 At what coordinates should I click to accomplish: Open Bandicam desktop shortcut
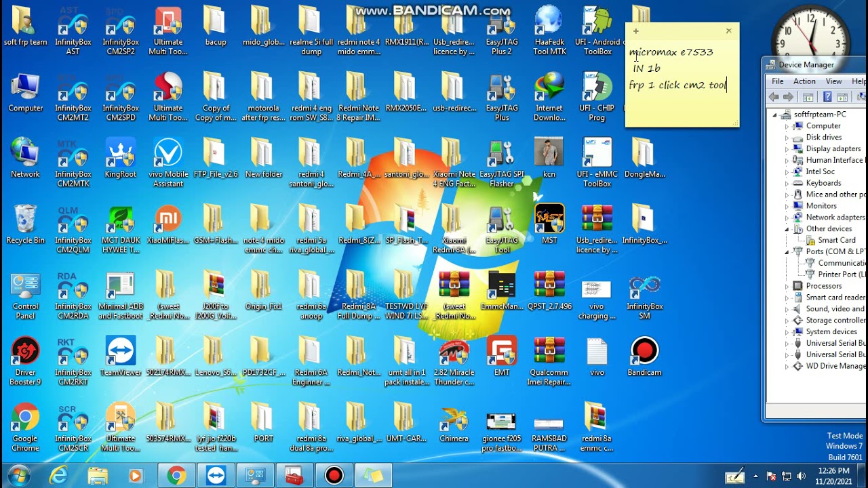click(x=644, y=357)
